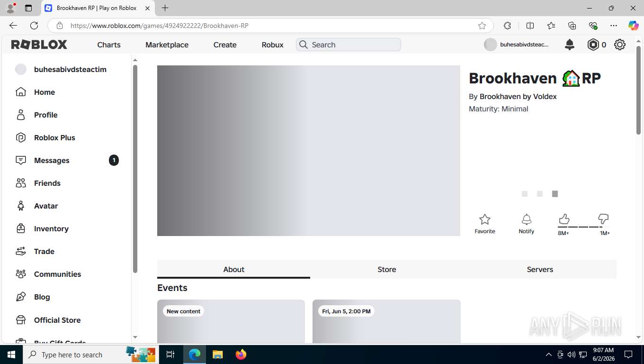Click the sidebar scroll down arrow

click(x=135, y=337)
